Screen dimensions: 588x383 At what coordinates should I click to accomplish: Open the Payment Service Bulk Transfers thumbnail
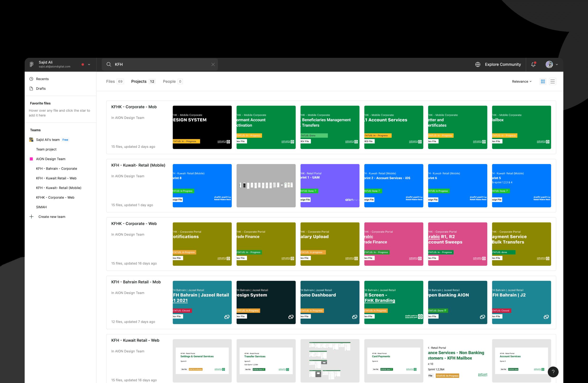(x=521, y=244)
